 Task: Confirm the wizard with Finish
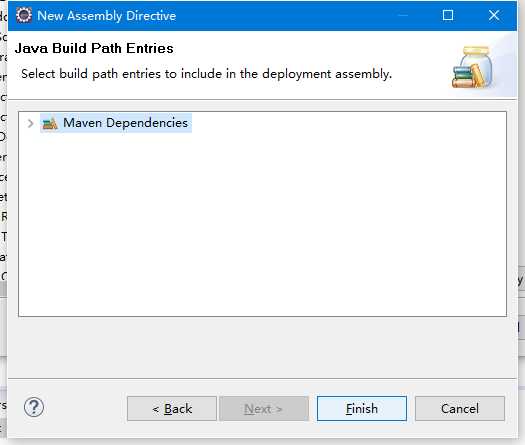point(362,409)
